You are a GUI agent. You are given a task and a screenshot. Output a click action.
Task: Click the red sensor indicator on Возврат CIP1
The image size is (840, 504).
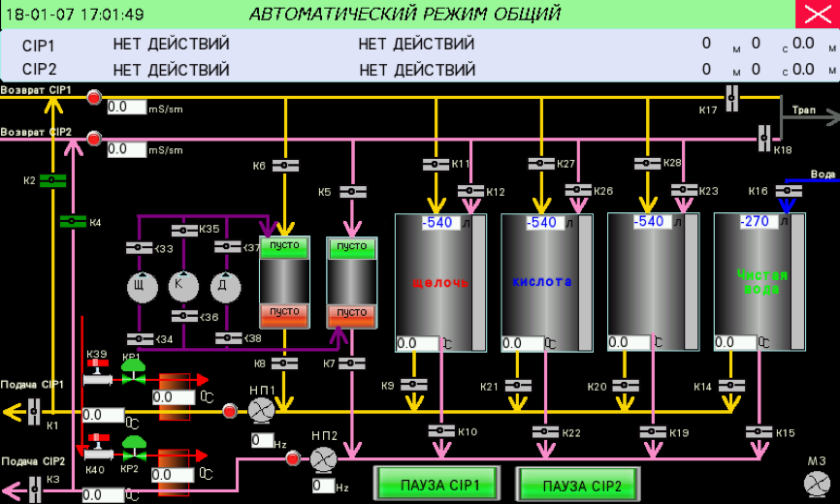tap(94, 97)
